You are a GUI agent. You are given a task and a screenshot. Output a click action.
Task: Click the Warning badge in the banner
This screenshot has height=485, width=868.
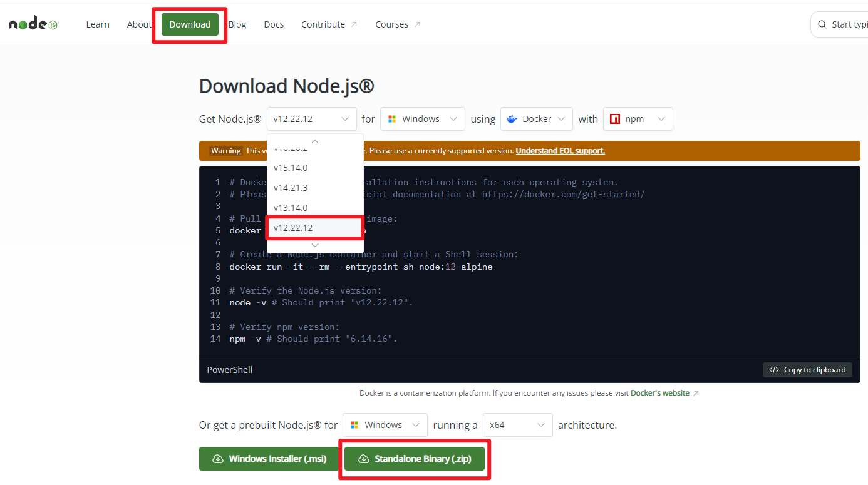[x=226, y=151]
